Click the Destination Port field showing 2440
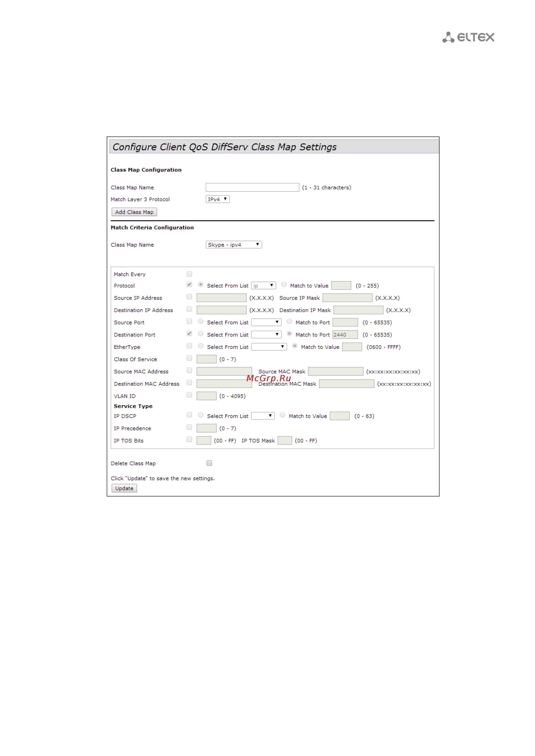Screen dimensions: 535x756 click(345, 335)
